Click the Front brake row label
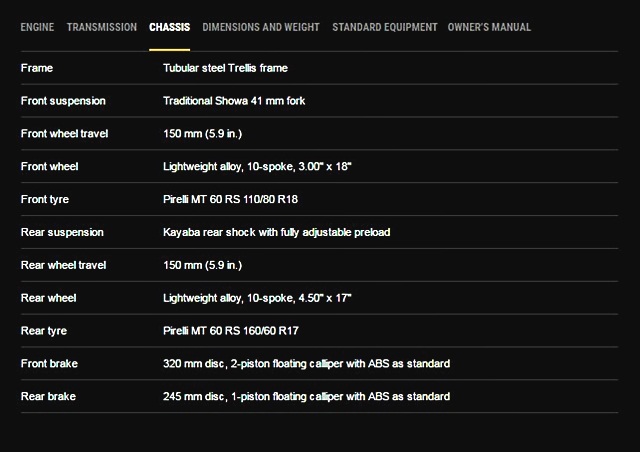The image size is (640, 452). pyautogui.click(x=49, y=363)
